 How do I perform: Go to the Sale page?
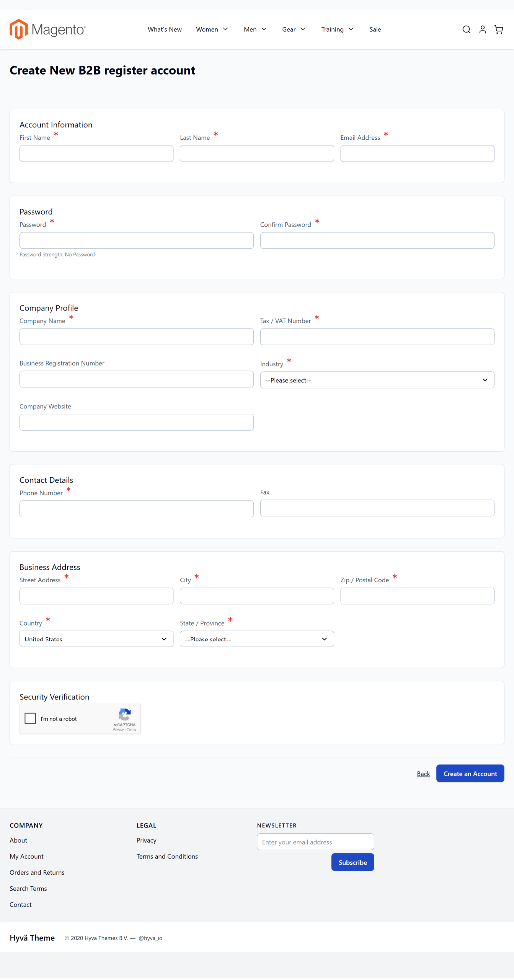[x=375, y=29]
